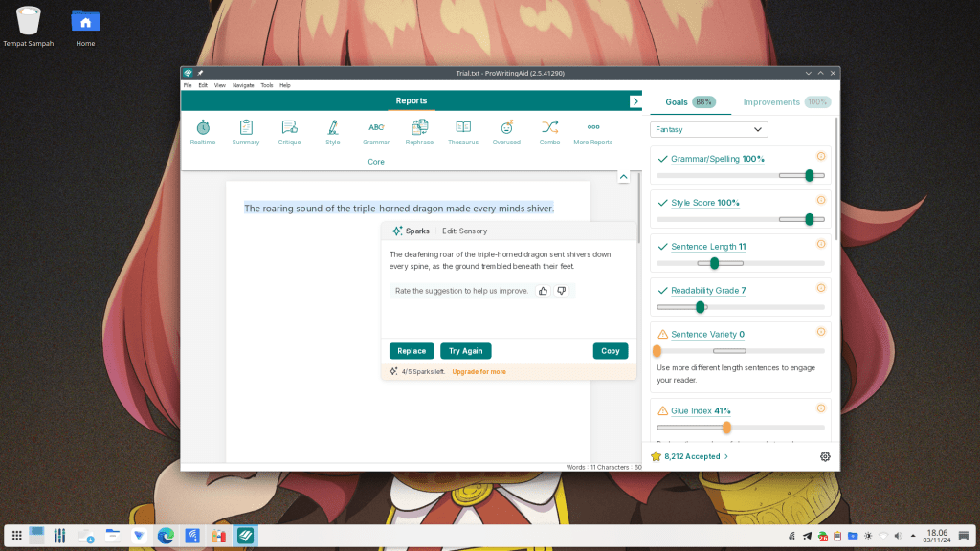Open the Tools menu
Viewport: 980px width, 551px height.
[267, 84]
